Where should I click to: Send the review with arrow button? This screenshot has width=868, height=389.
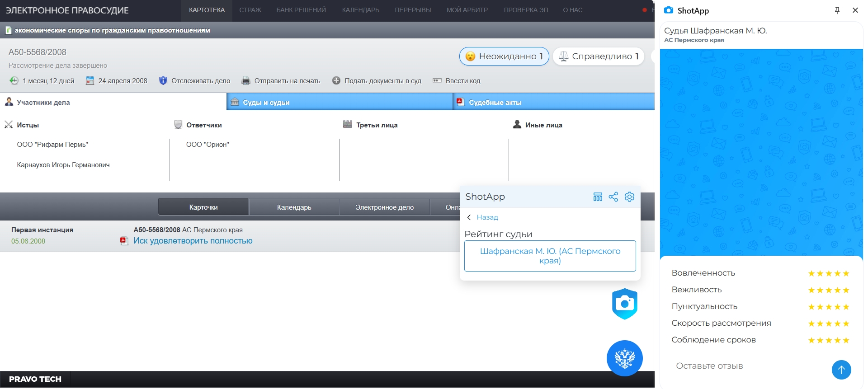841,370
